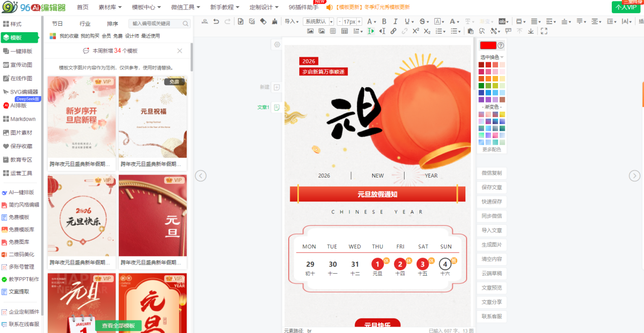Click the insert hyperlink chain icon
The image size is (644, 333).
tap(393, 31)
